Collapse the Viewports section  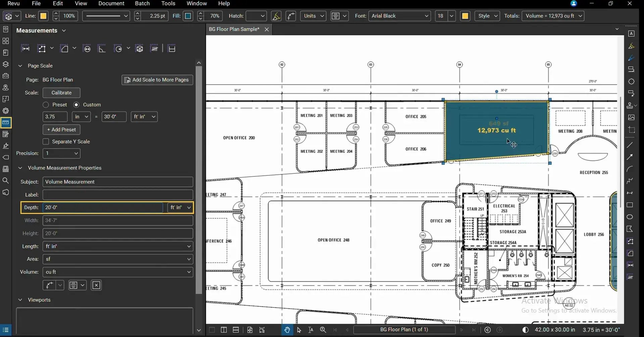coord(20,300)
